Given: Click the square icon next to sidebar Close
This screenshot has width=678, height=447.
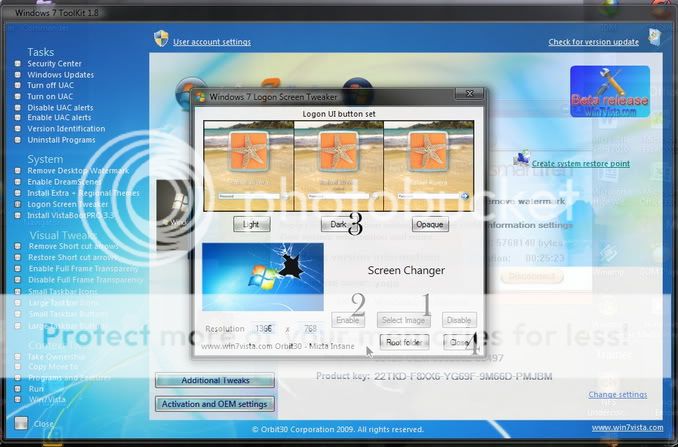Looking at the screenshot, I should [21, 423].
